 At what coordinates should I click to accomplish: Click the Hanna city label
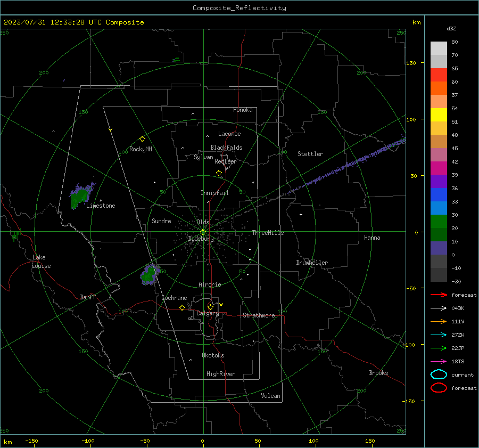point(372,238)
